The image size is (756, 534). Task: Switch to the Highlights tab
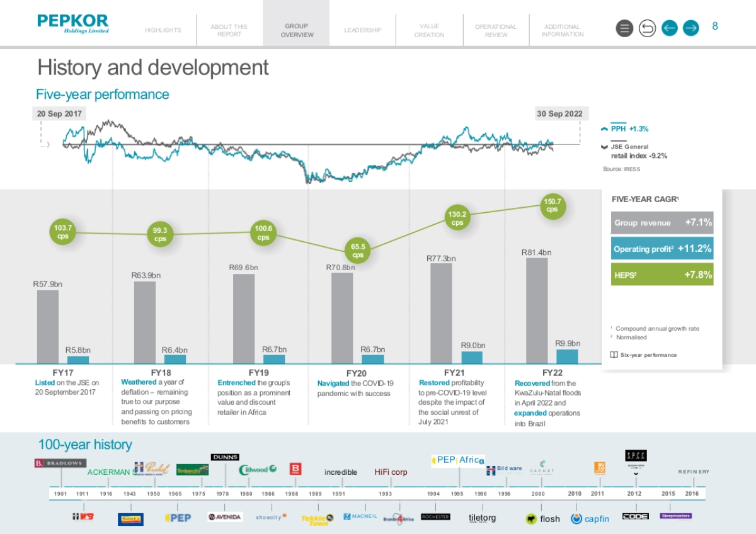click(x=163, y=30)
